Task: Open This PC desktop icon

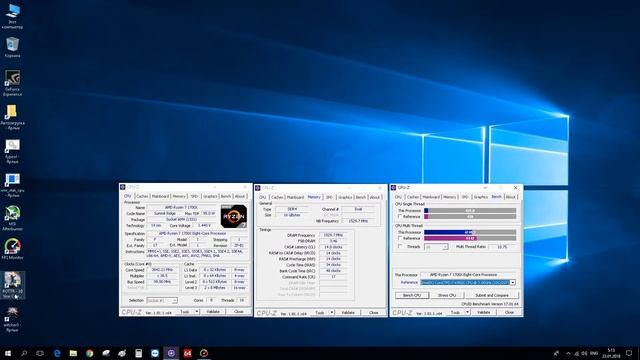Action: coord(12,16)
